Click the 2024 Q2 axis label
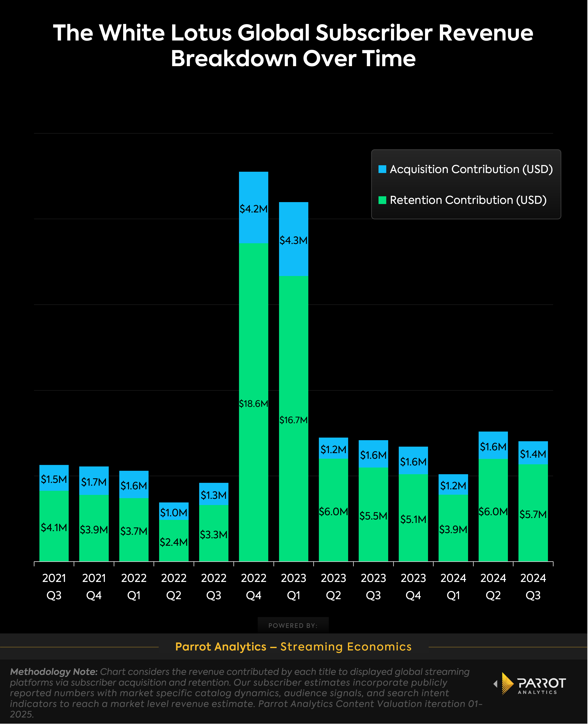588x725 pixels. tap(493, 587)
